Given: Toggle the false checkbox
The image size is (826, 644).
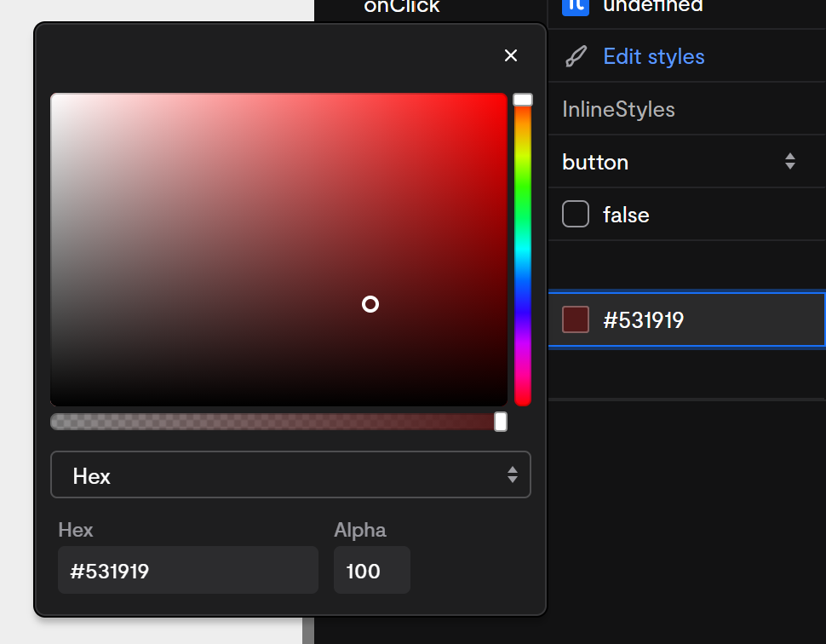Looking at the screenshot, I should click(x=576, y=214).
